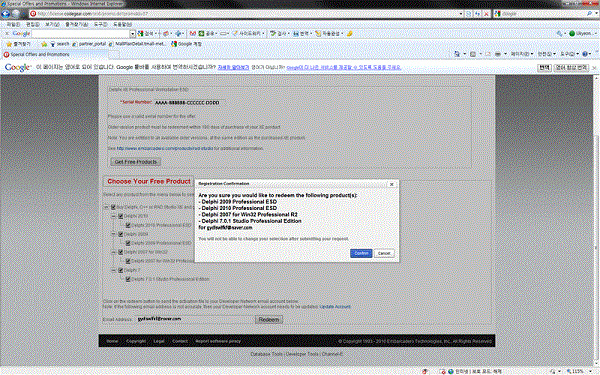
Task: Click the wrench settings icon on Google toolbar
Action: (x=559, y=34)
